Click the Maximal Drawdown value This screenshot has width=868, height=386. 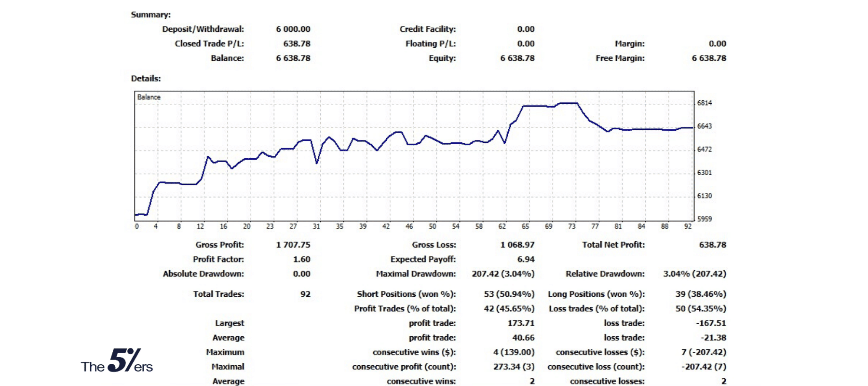click(x=502, y=274)
